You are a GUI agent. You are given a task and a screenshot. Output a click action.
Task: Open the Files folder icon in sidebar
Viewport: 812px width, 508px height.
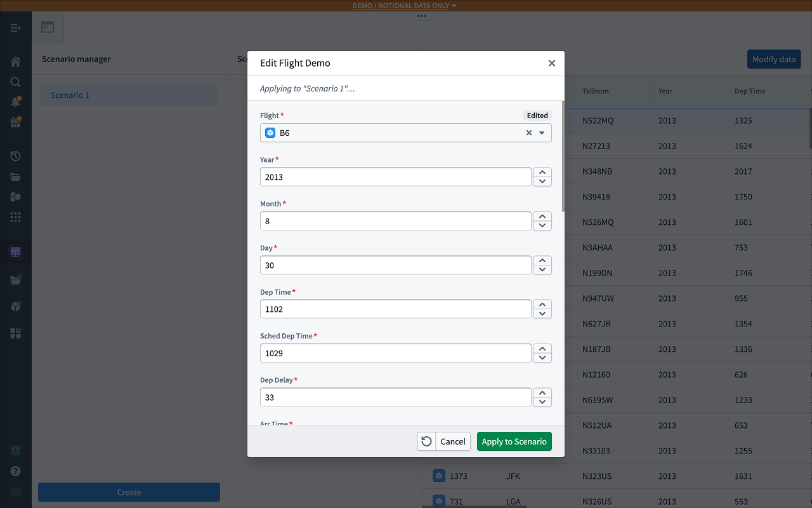15,177
